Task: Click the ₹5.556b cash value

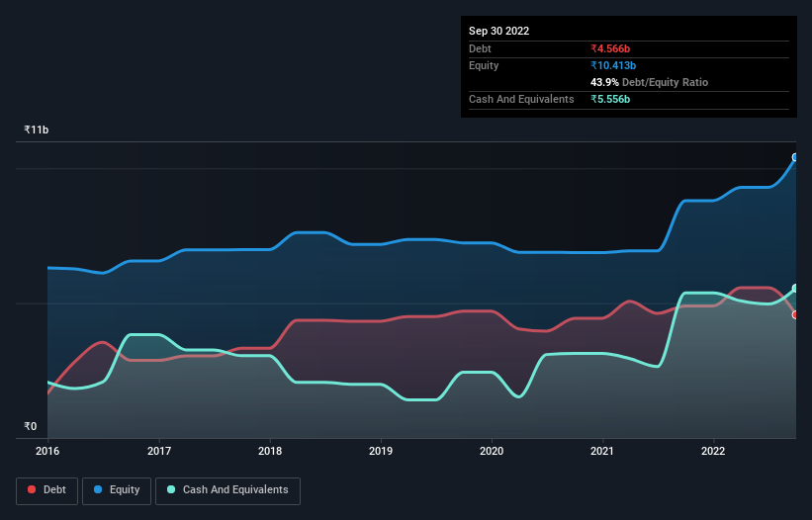Action: point(610,99)
